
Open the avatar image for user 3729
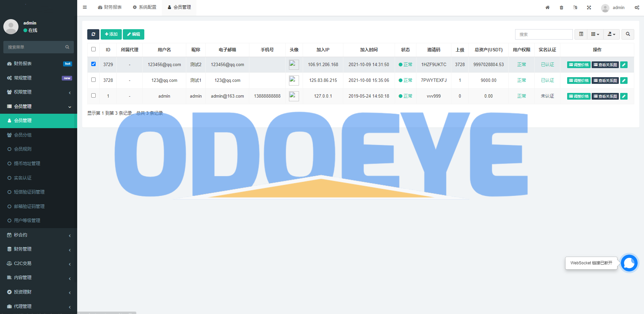pyautogui.click(x=294, y=64)
